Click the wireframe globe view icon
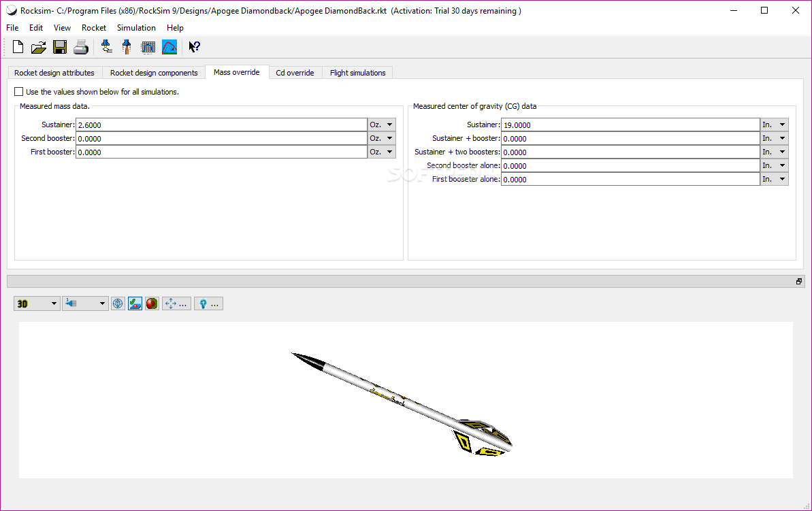The image size is (812, 511). click(x=118, y=303)
